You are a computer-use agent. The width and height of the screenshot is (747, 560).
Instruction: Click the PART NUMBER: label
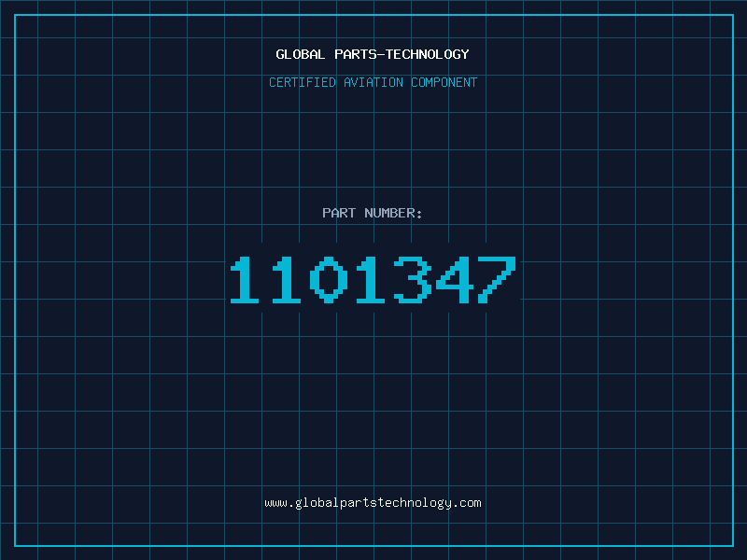[372, 213]
